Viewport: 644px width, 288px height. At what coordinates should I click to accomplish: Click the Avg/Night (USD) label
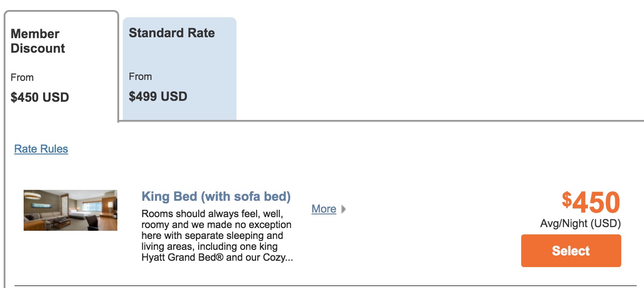click(580, 223)
